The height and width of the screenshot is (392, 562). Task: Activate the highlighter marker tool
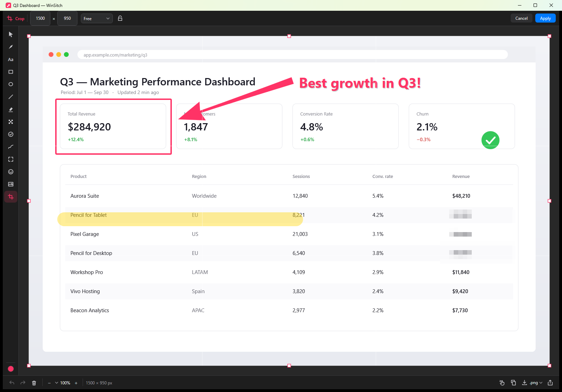pyautogui.click(x=11, y=109)
